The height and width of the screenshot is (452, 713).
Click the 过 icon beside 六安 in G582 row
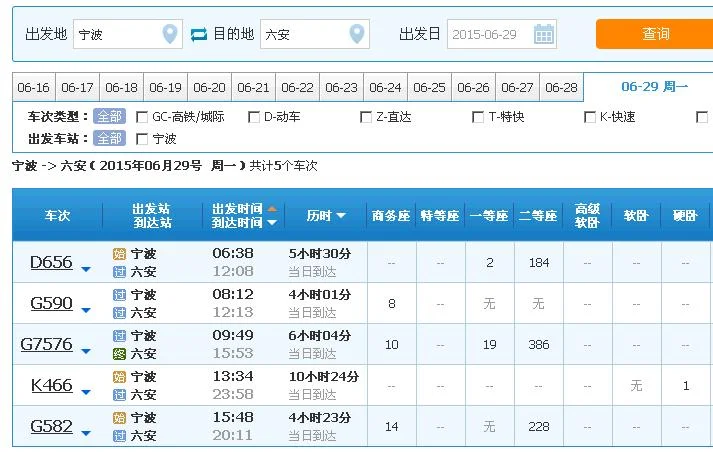pos(119,436)
